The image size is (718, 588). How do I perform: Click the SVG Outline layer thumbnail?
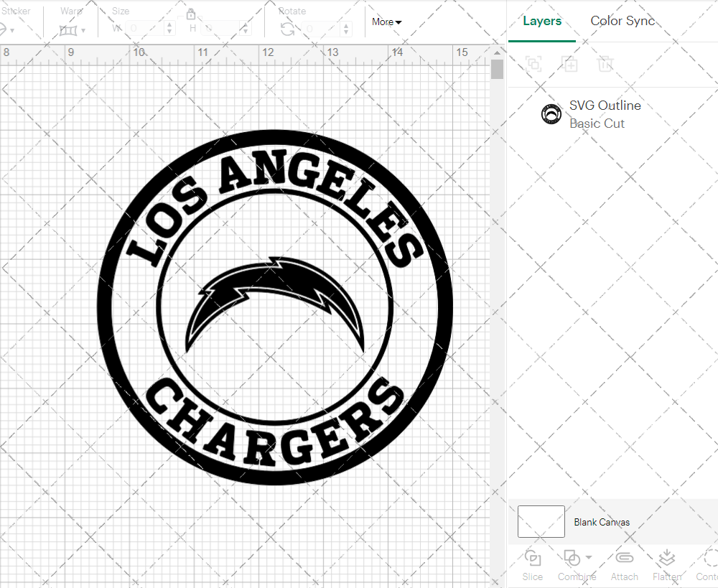(551, 114)
